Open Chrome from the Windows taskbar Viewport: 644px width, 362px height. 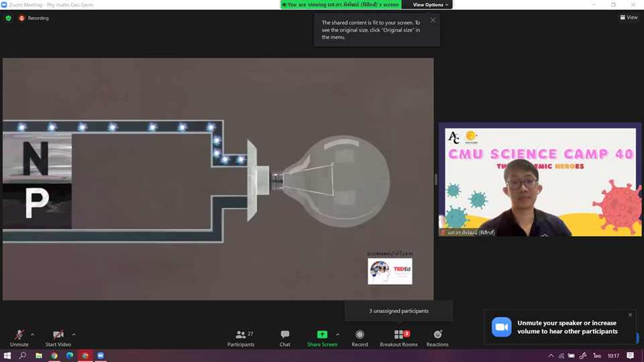click(x=54, y=356)
